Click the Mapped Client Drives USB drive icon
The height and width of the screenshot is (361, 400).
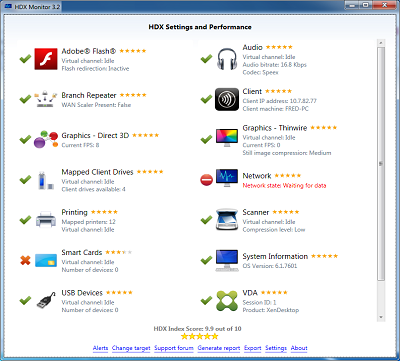coord(46,180)
